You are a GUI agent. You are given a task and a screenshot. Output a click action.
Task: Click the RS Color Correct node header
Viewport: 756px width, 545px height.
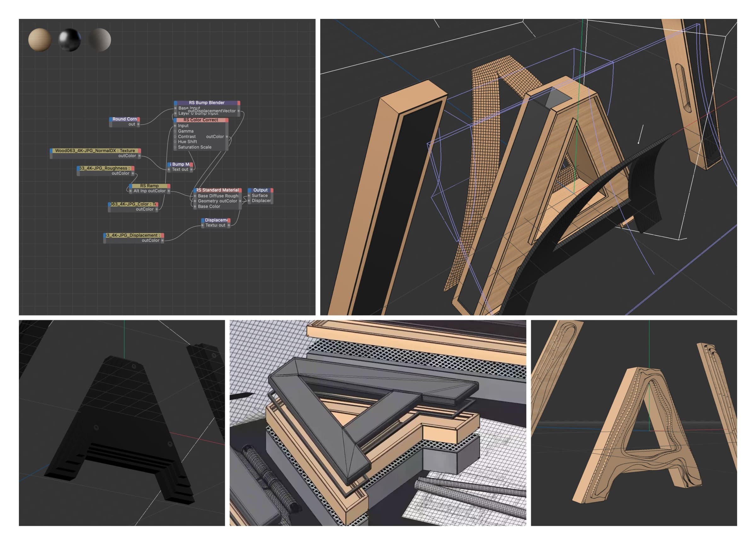(x=201, y=120)
